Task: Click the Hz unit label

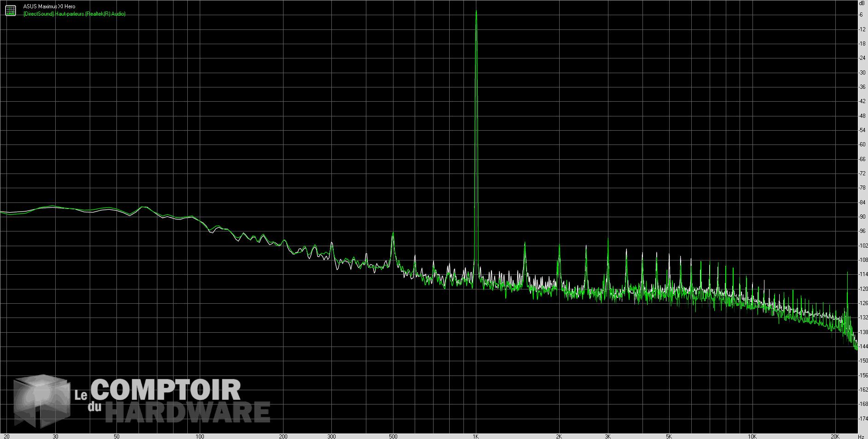Action: click(861, 436)
